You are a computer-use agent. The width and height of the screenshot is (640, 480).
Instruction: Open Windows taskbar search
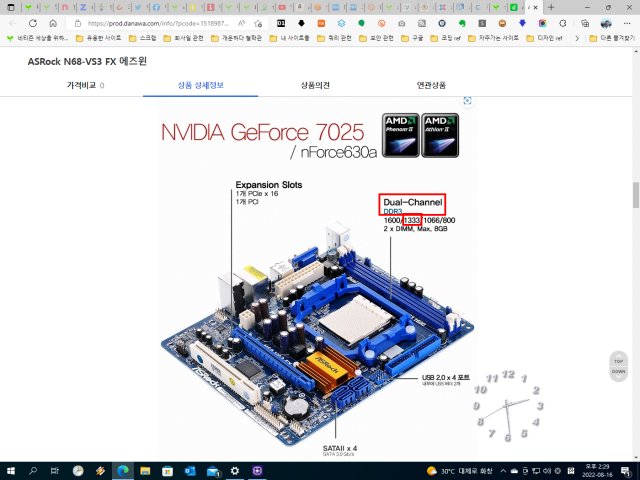pyautogui.click(x=33, y=471)
